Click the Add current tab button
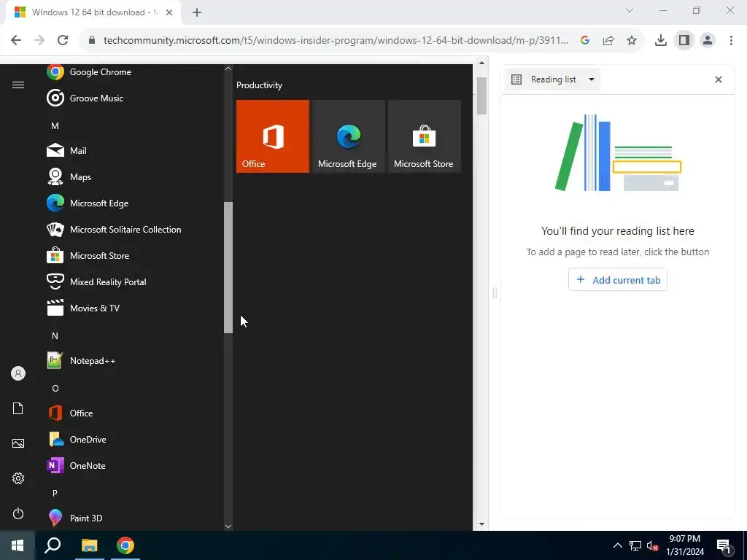Screen dimensions: 747x560 coord(617,280)
